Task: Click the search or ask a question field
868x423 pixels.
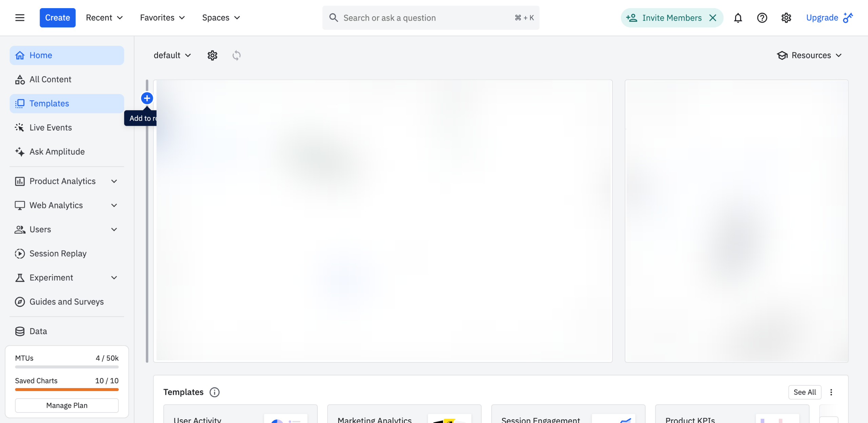Action: (x=424, y=18)
